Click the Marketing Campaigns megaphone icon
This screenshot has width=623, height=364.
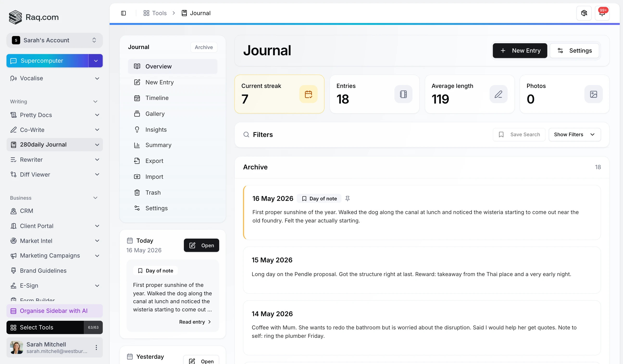pyautogui.click(x=13, y=256)
